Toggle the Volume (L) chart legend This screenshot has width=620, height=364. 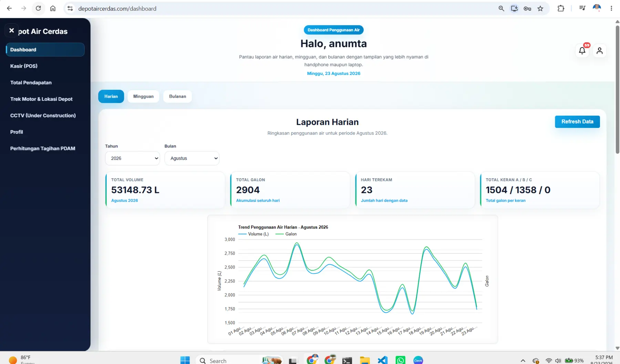coord(254,234)
